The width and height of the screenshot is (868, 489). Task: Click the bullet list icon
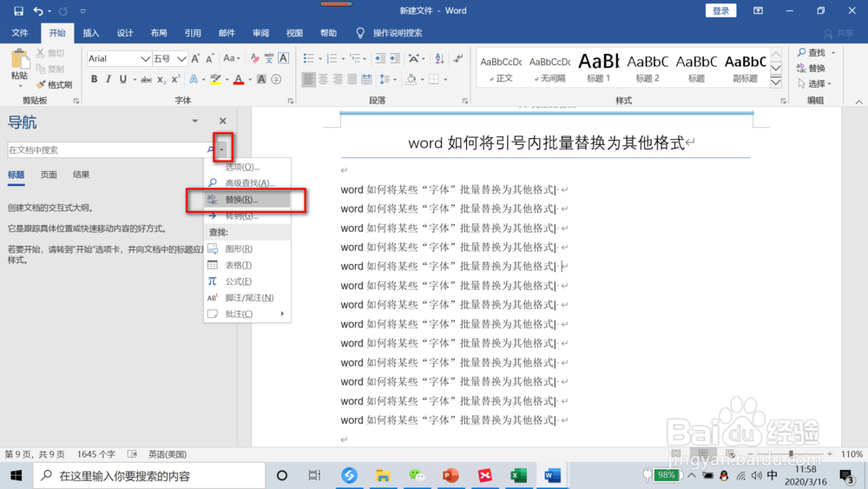(x=308, y=58)
